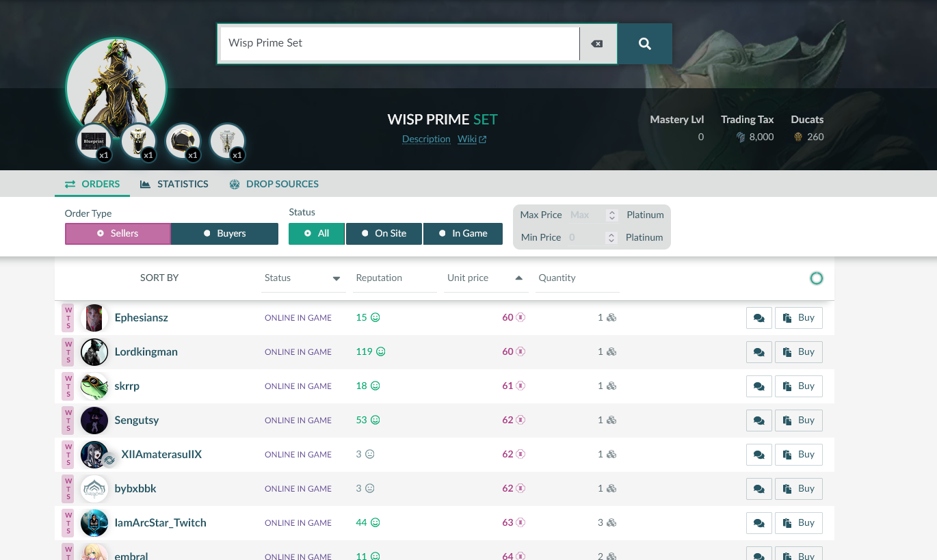Visit Lordkingman's profile by name

(x=146, y=352)
